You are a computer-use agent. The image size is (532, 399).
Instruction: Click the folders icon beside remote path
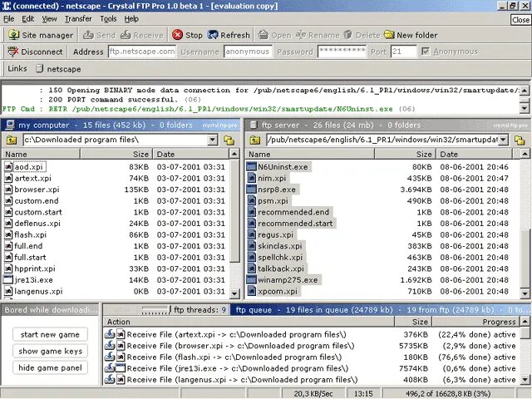click(520, 140)
